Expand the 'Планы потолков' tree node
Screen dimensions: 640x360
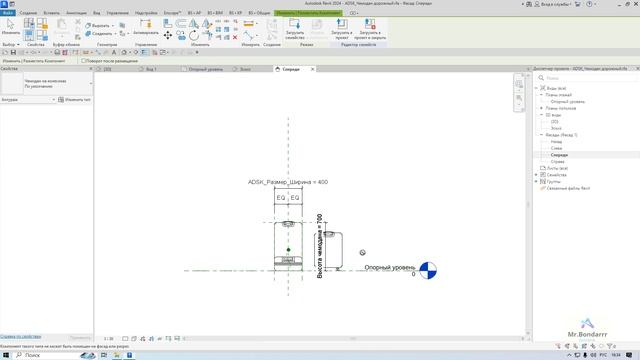[542, 108]
